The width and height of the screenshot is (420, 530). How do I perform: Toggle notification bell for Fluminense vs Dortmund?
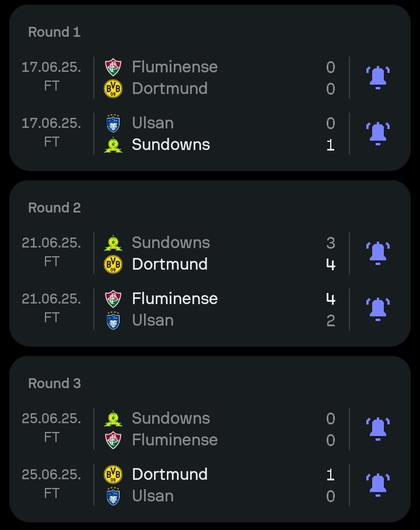(378, 78)
